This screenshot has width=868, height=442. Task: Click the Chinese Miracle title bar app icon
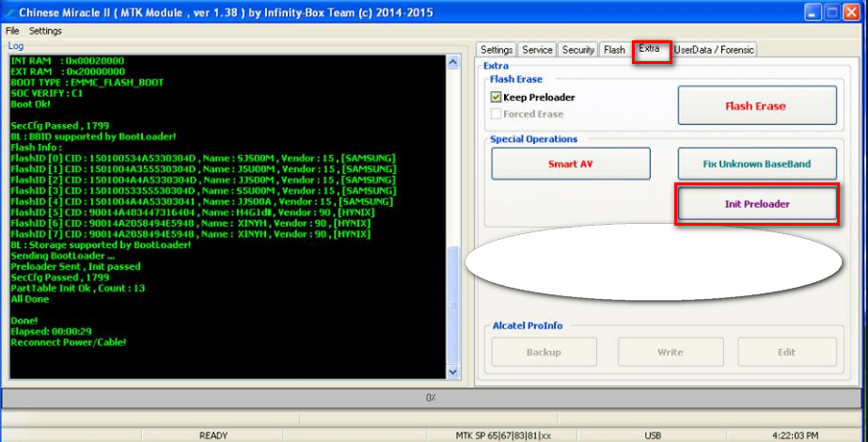click(8, 12)
